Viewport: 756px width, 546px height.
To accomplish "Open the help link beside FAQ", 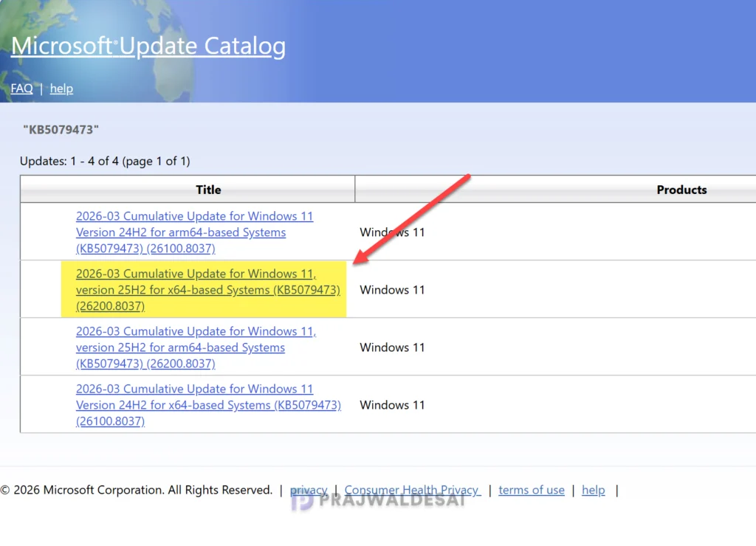I will pyautogui.click(x=61, y=89).
